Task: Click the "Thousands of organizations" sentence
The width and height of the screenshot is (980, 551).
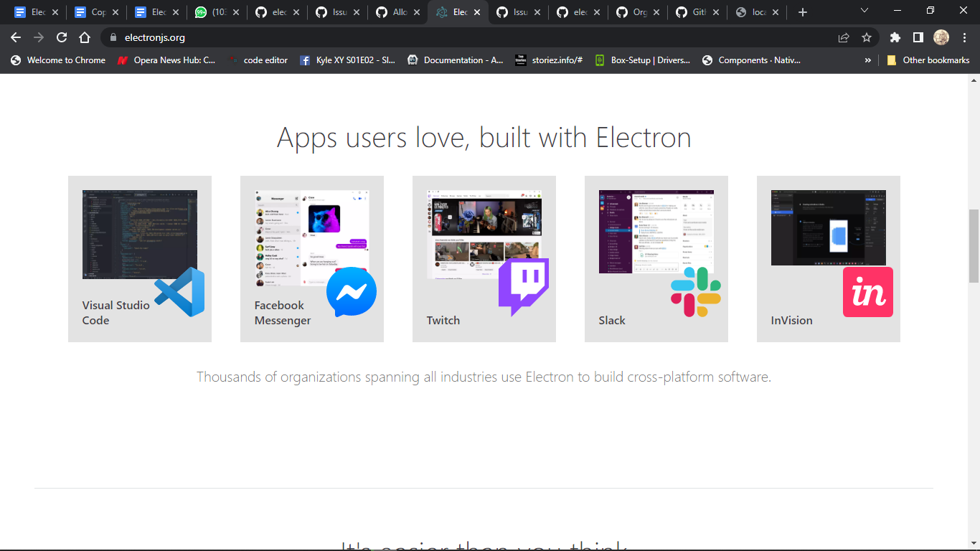Action: [x=484, y=377]
